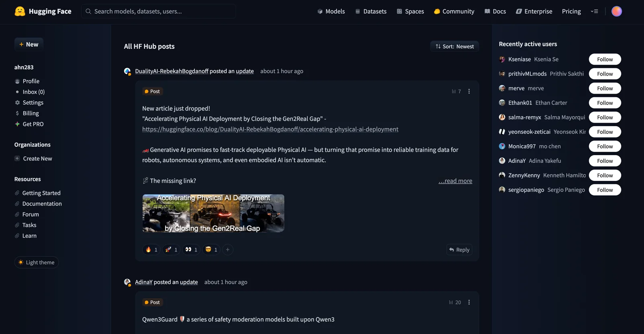
Task: Follow AdinaY in Recently active users
Action: click(605, 161)
